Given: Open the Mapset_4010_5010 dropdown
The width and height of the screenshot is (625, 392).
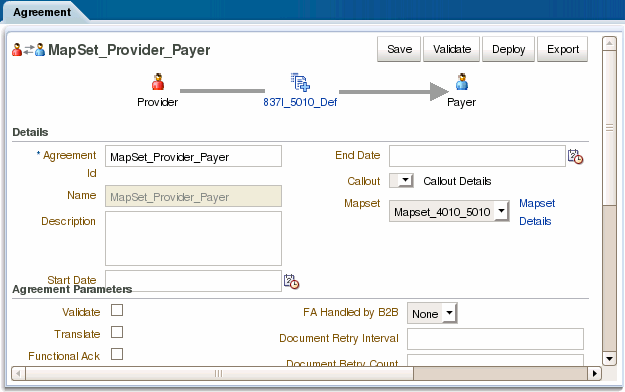Looking at the screenshot, I should pyautogui.click(x=449, y=211).
